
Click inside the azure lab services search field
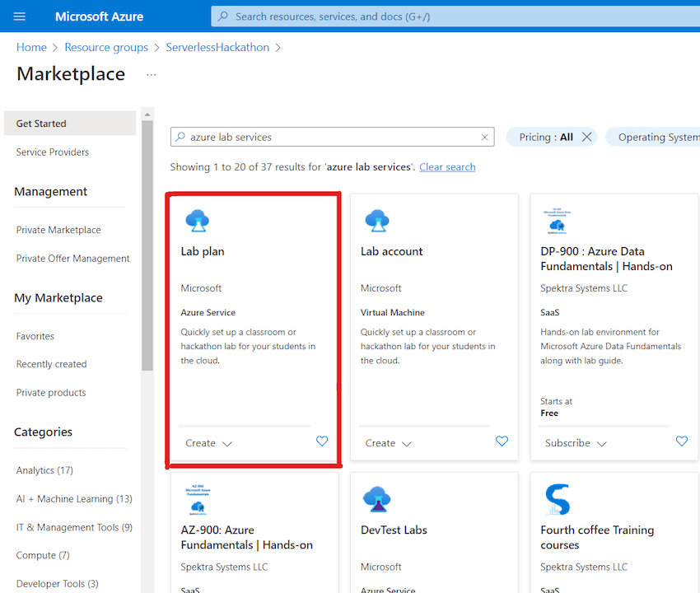tap(329, 137)
